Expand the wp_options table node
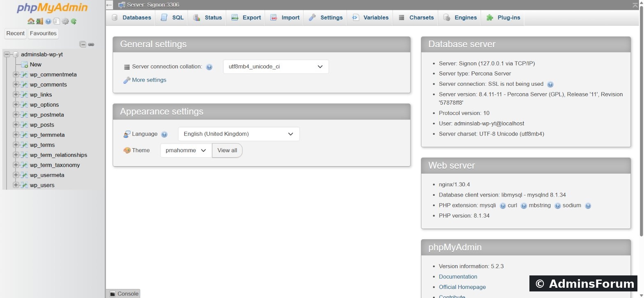Viewport: 644px width, 298px height. click(16, 105)
